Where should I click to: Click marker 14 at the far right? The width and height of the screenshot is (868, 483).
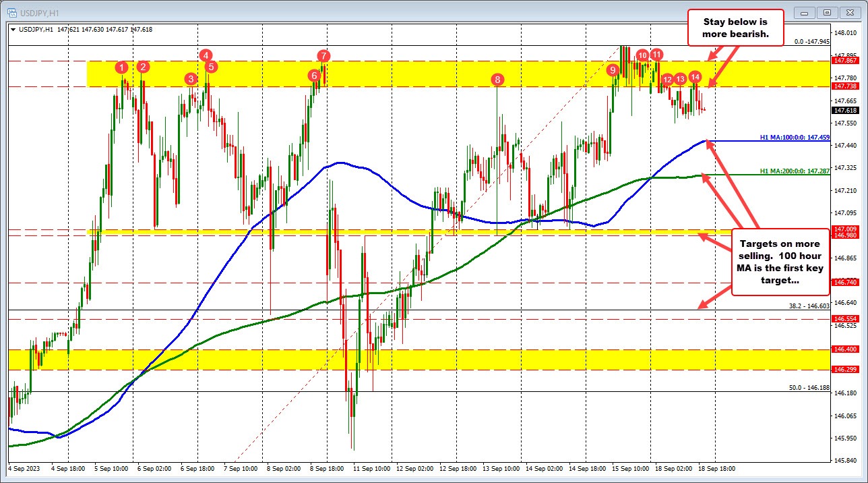pos(695,77)
